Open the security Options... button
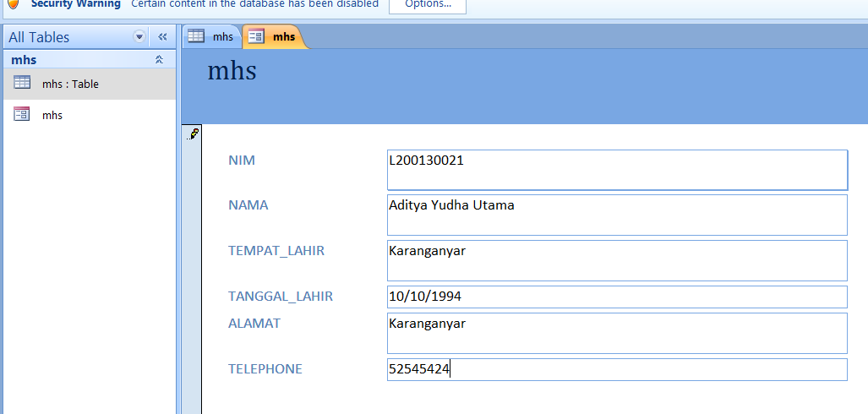 point(428,4)
